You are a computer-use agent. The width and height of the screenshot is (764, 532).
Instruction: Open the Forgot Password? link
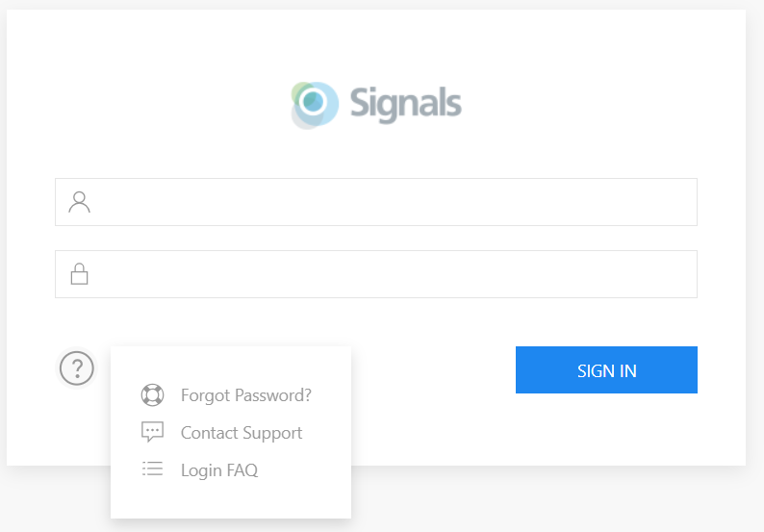click(x=246, y=395)
